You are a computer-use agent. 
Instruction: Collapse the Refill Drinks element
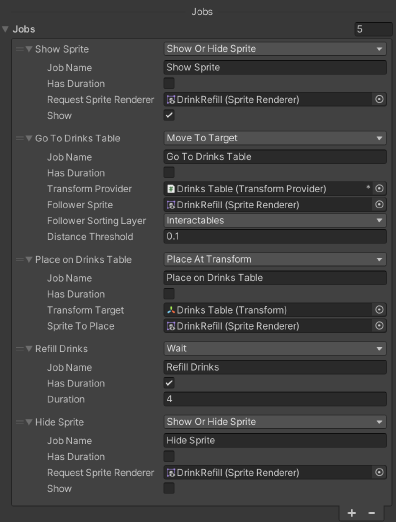(x=29, y=349)
